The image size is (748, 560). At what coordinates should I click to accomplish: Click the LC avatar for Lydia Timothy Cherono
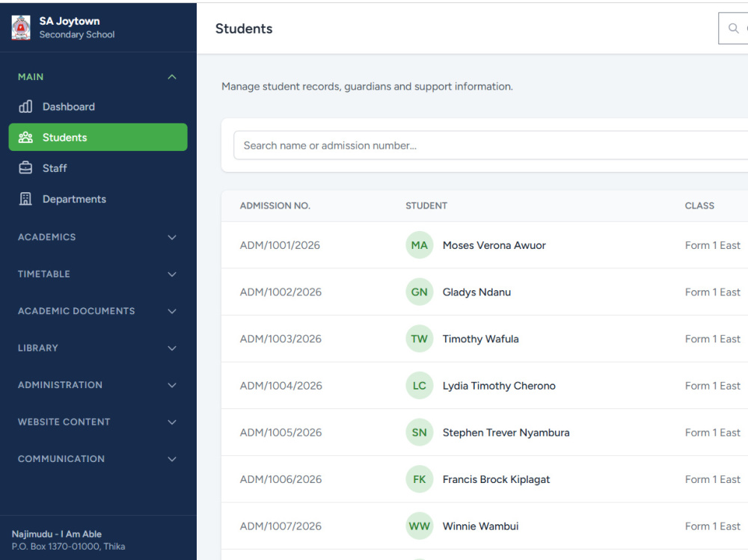pos(420,385)
